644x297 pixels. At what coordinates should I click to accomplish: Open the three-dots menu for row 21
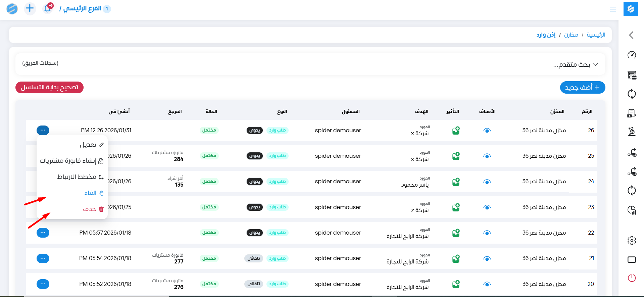pos(43,258)
